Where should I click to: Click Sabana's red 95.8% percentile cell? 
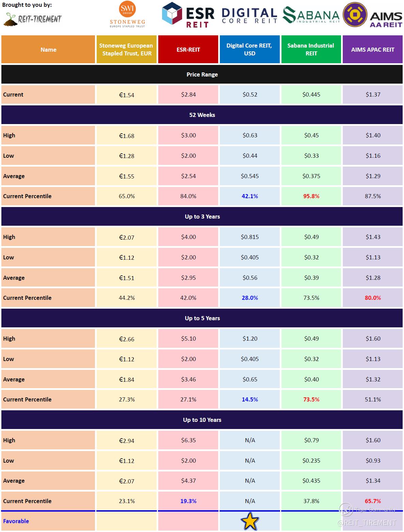click(311, 196)
